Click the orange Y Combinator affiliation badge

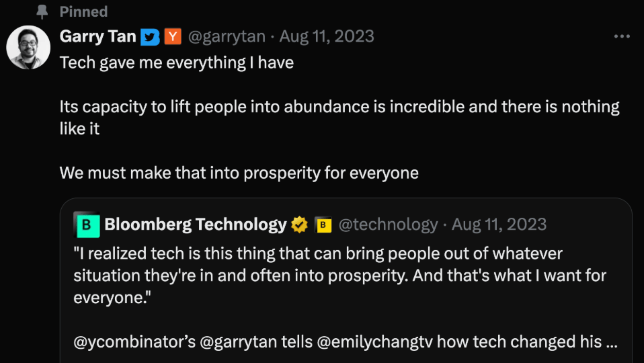tap(173, 36)
